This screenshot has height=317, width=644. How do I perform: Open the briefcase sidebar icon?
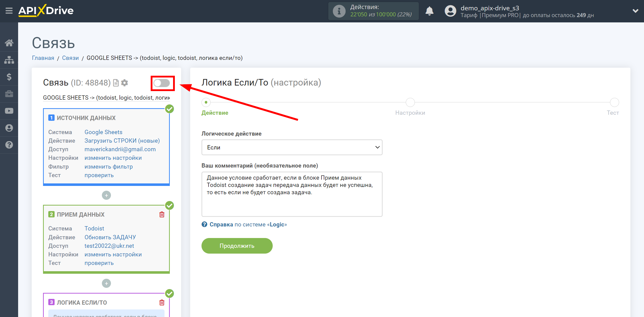click(9, 94)
